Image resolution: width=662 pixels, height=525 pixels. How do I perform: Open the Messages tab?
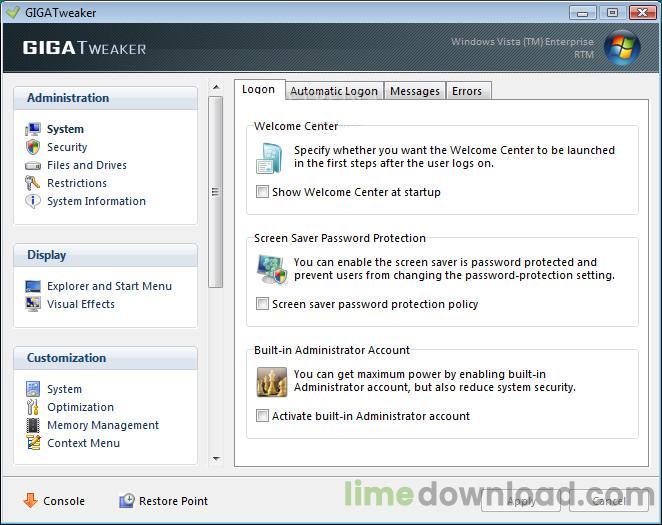point(415,91)
